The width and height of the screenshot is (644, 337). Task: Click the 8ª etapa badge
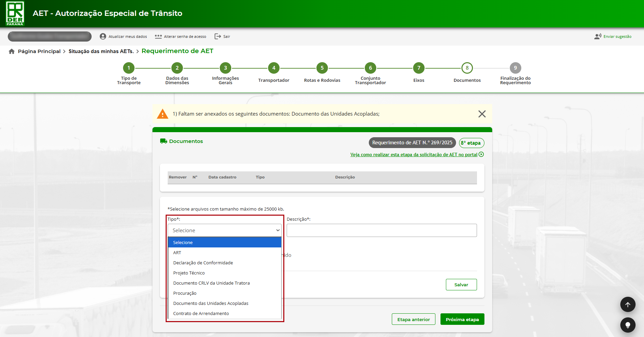point(472,143)
